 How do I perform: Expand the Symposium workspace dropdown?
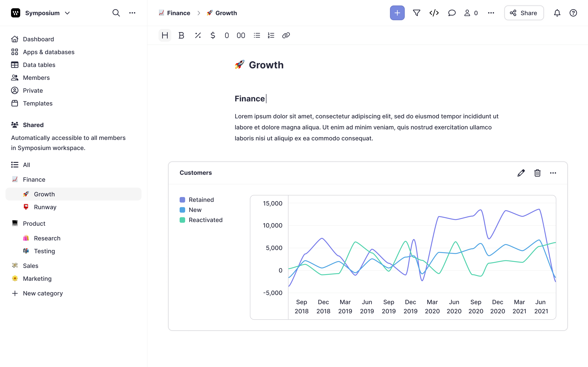click(67, 13)
